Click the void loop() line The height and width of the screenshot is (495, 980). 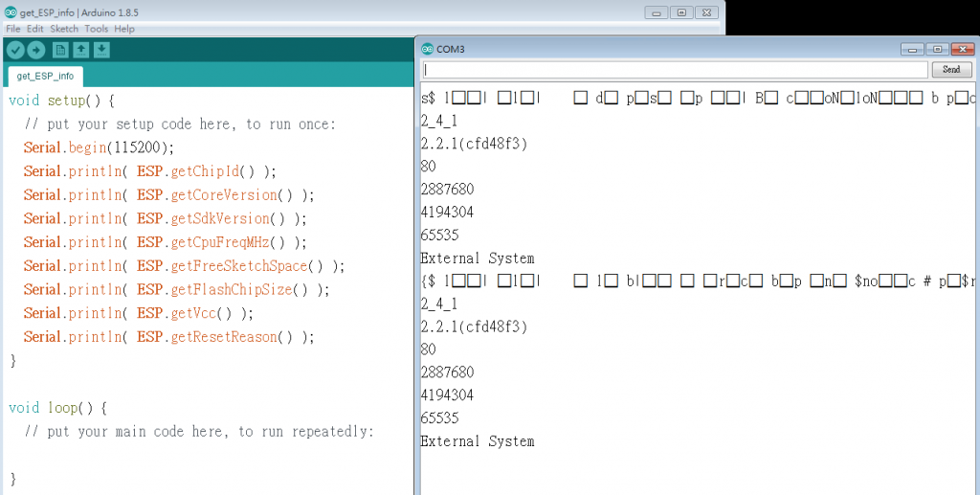point(57,408)
